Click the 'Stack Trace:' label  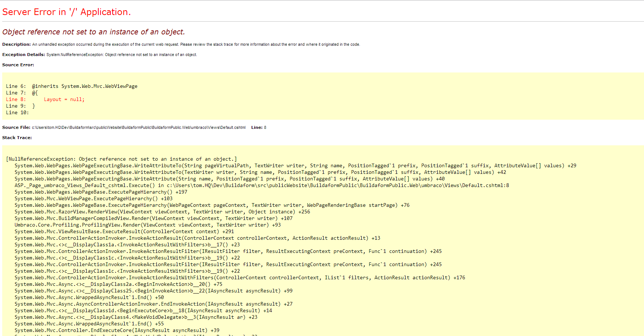click(17, 138)
